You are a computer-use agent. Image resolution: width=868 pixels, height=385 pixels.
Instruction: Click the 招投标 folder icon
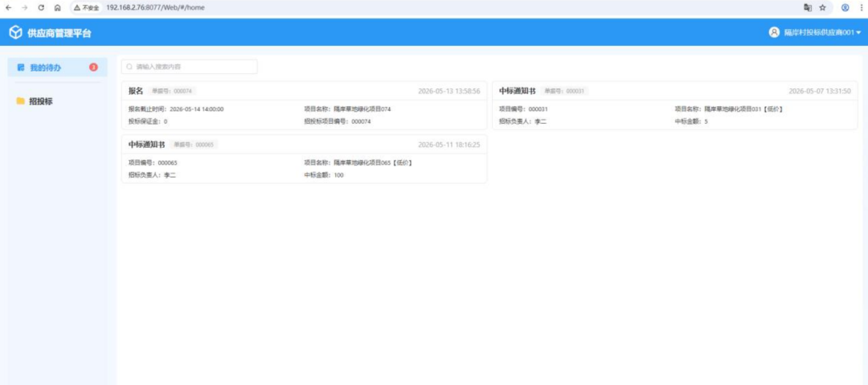[x=20, y=100]
